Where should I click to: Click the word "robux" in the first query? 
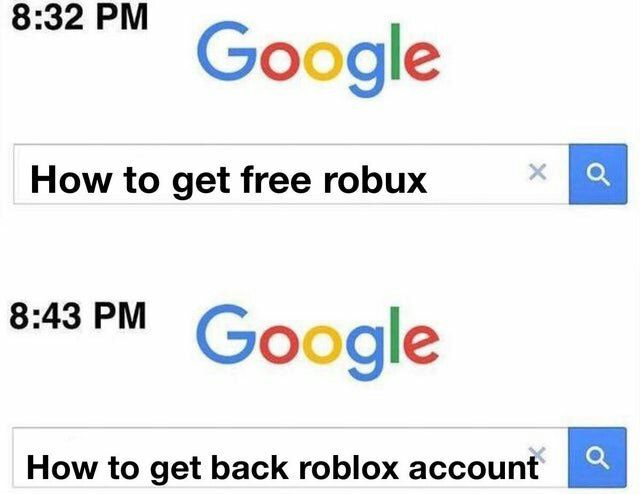pos(375,180)
